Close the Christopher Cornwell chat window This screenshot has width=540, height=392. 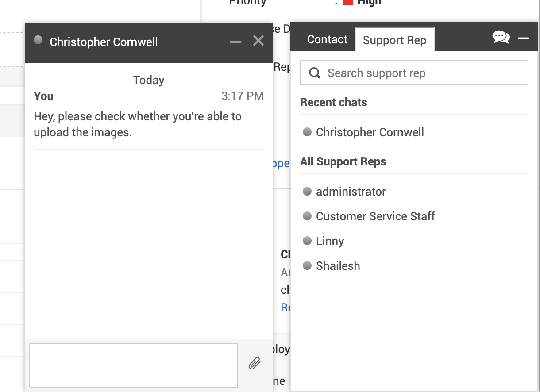coord(258,41)
